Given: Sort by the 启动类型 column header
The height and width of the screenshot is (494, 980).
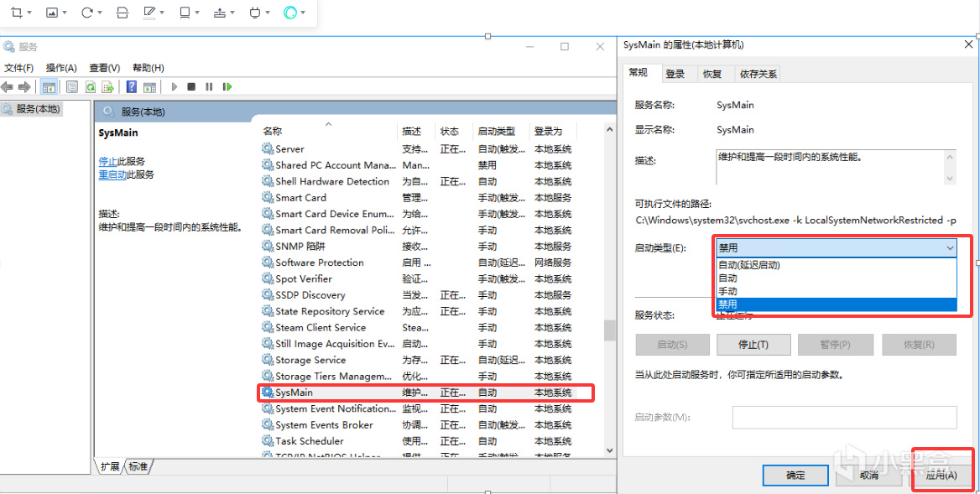Looking at the screenshot, I should (501, 131).
